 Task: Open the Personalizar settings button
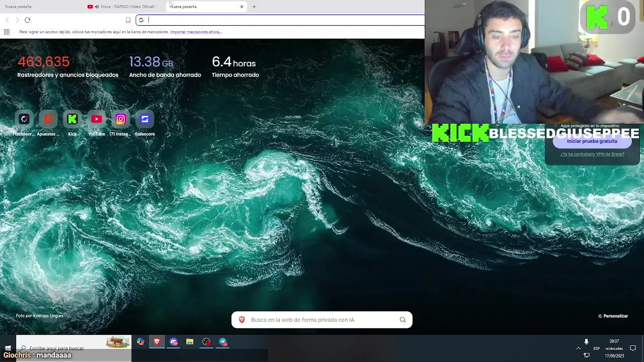click(x=613, y=316)
